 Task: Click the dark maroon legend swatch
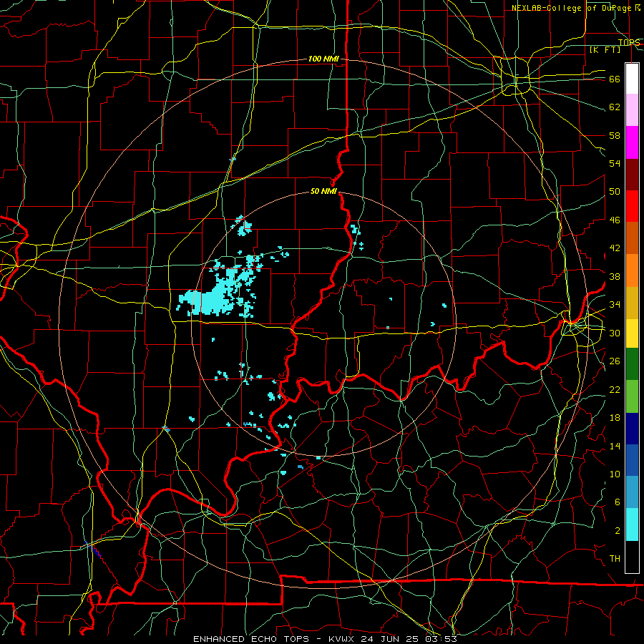coord(632,174)
